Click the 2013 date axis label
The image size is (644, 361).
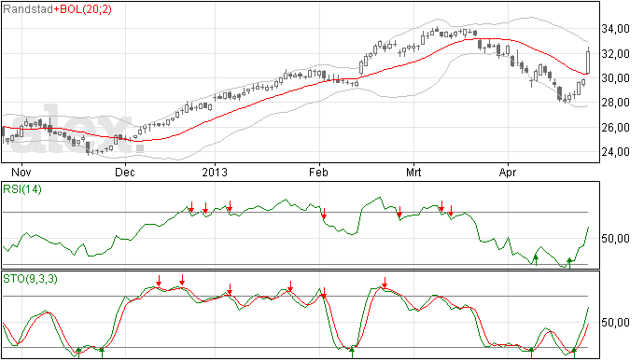[x=215, y=172]
